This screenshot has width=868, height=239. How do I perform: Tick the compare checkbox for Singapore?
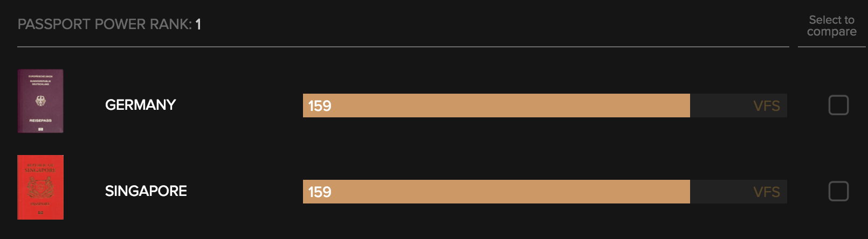click(838, 191)
